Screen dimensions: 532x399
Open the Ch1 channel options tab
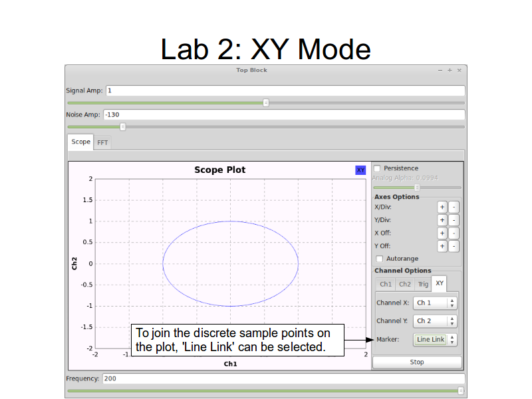[x=386, y=284]
